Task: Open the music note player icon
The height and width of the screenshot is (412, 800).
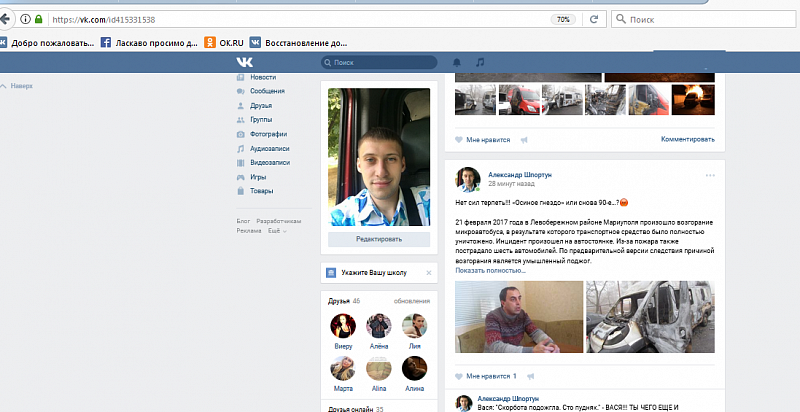Action: click(480, 62)
